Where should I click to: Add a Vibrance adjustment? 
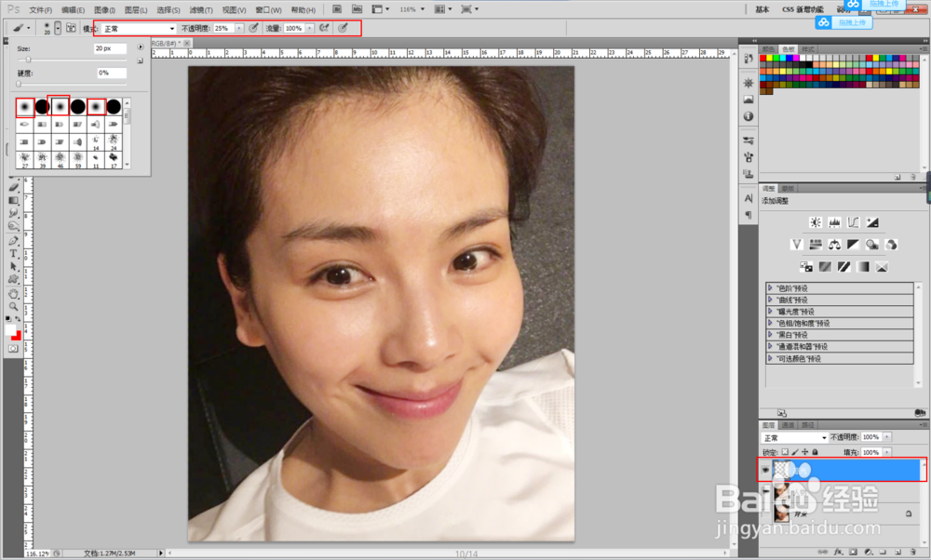click(x=797, y=245)
